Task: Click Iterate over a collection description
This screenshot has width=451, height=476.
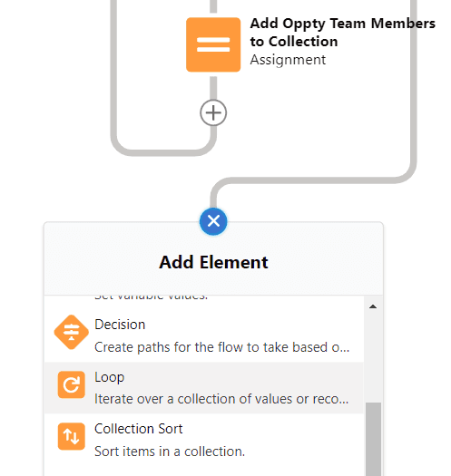Action: tap(221, 399)
